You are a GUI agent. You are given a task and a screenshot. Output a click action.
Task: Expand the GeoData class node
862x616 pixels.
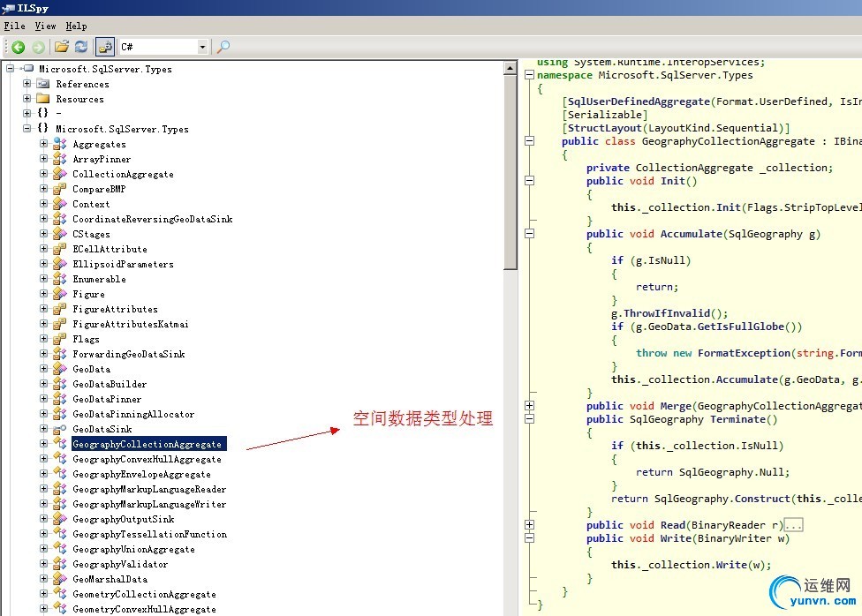click(43, 368)
